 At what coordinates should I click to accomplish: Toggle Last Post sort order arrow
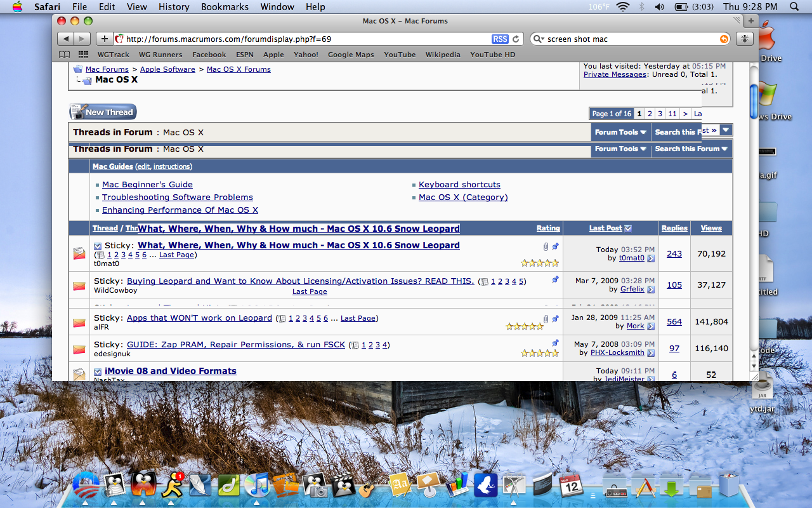coord(628,228)
